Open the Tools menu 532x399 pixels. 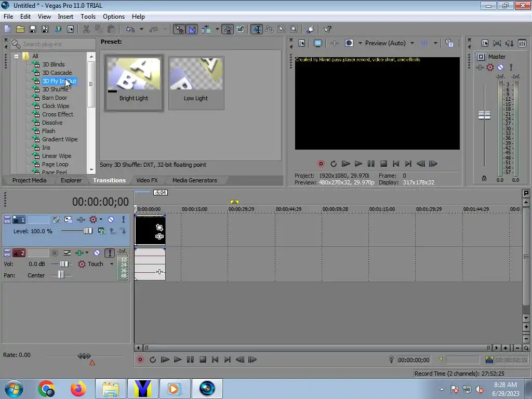88,17
